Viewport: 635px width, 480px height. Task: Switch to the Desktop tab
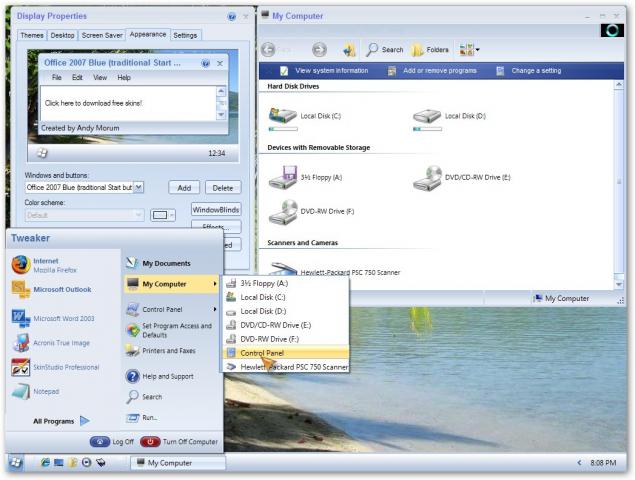click(x=62, y=35)
